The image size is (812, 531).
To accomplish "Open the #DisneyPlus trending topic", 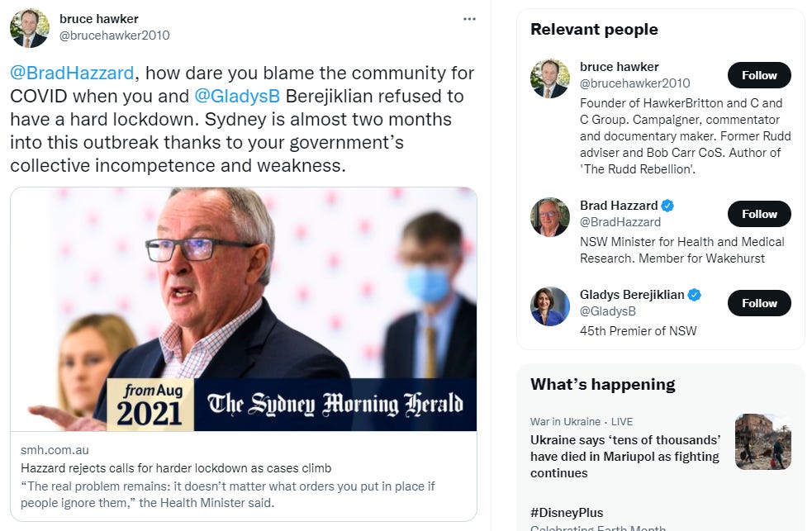I will click(567, 513).
